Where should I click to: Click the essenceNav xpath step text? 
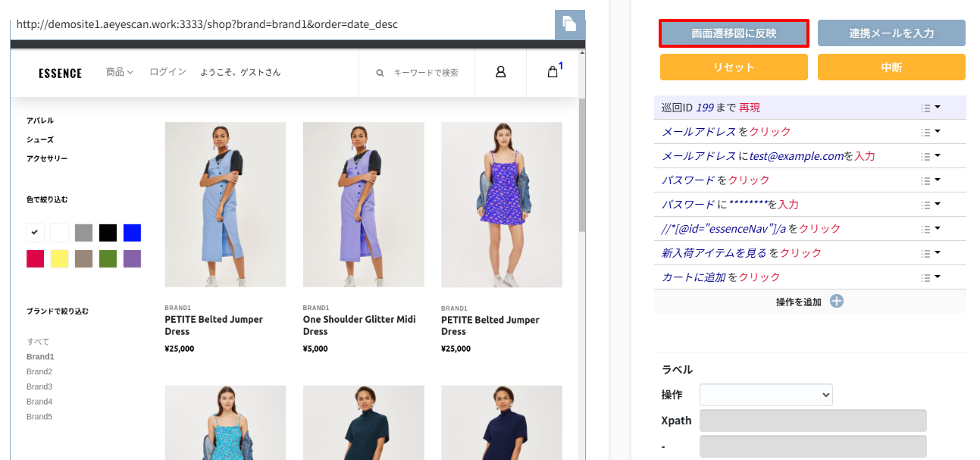coord(751,229)
